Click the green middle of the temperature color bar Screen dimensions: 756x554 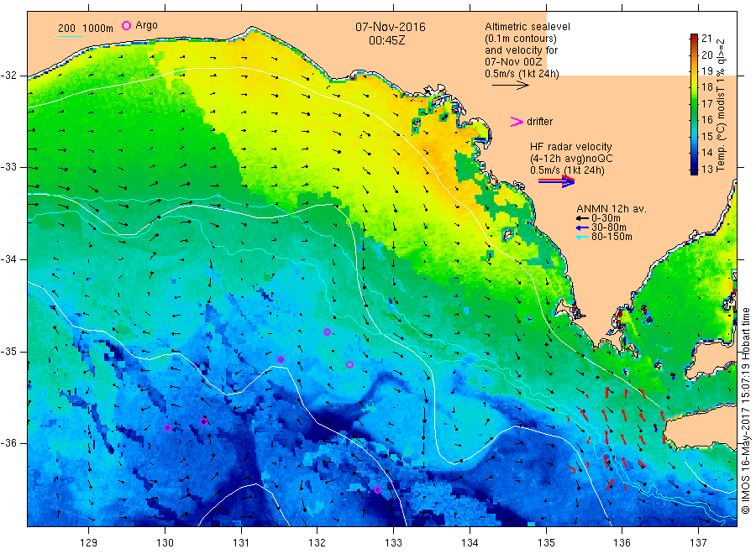(695, 107)
